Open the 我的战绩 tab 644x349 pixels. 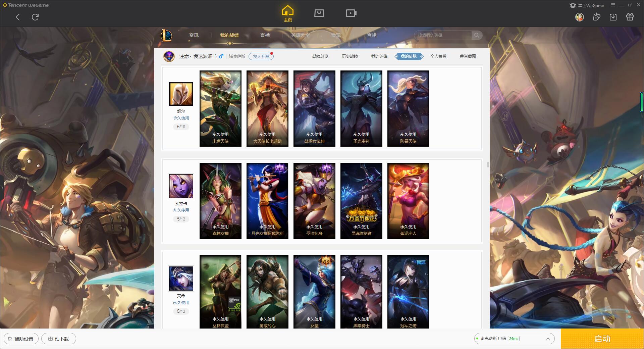pyautogui.click(x=229, y=35)
